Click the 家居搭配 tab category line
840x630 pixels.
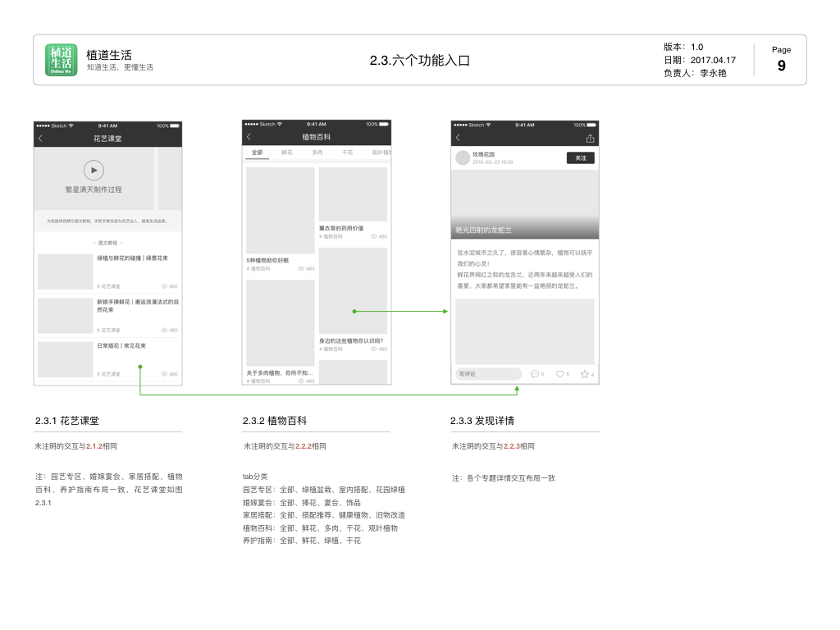324,515
